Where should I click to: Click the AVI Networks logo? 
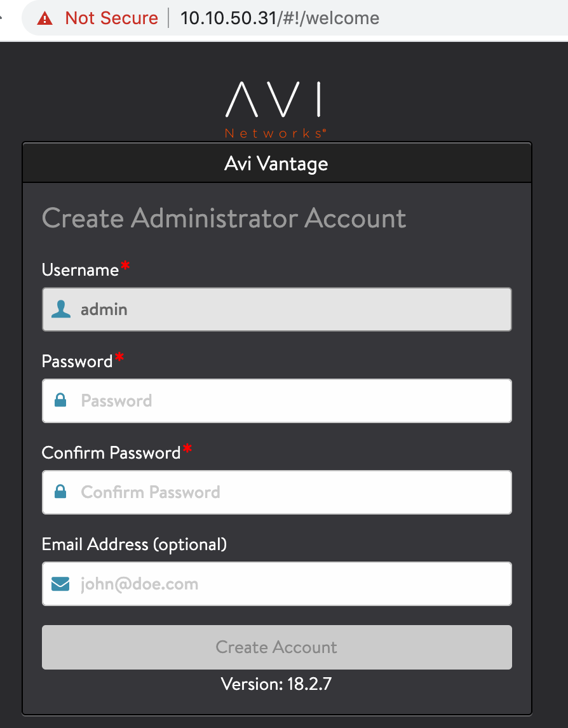(x=276, y=110)
